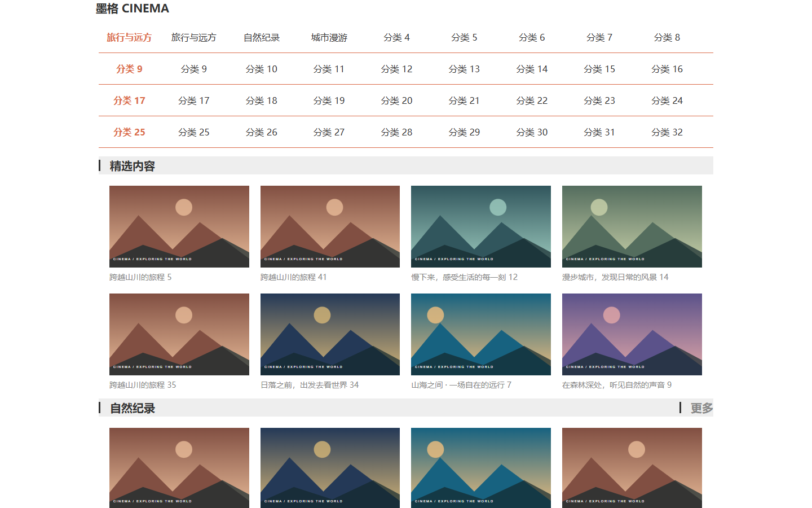Click the 精选内容 section heading
The width and height of the screenshot is (812, 508).
click(133, 166)
